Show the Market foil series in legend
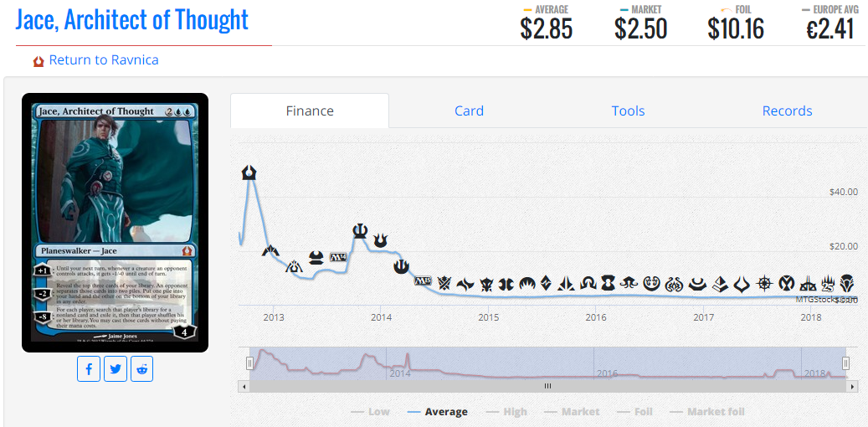This screenshot has width=868, height=427. pos(707,411)
